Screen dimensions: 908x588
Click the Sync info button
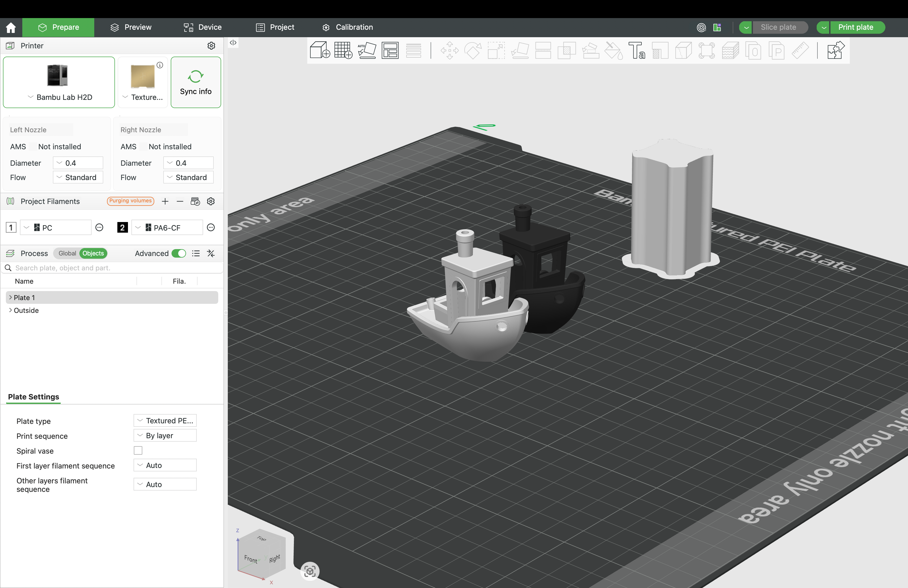click(x=196, y=82)
